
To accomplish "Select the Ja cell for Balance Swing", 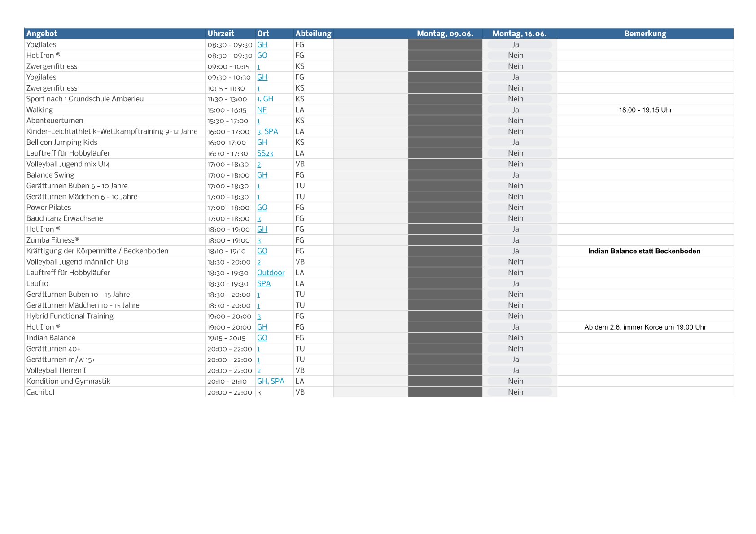I will [520, 175].
